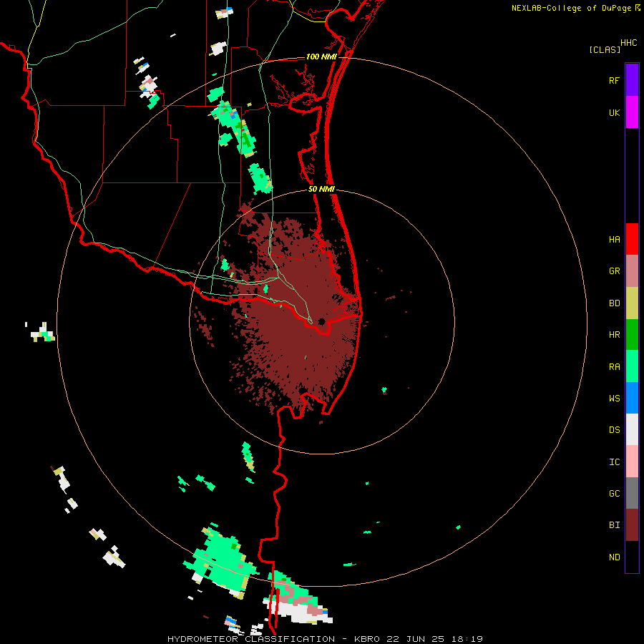Click the red HA legend swatch
This screenshot has width=644, height=644.
pyautogui.click(x=632, y=239)
